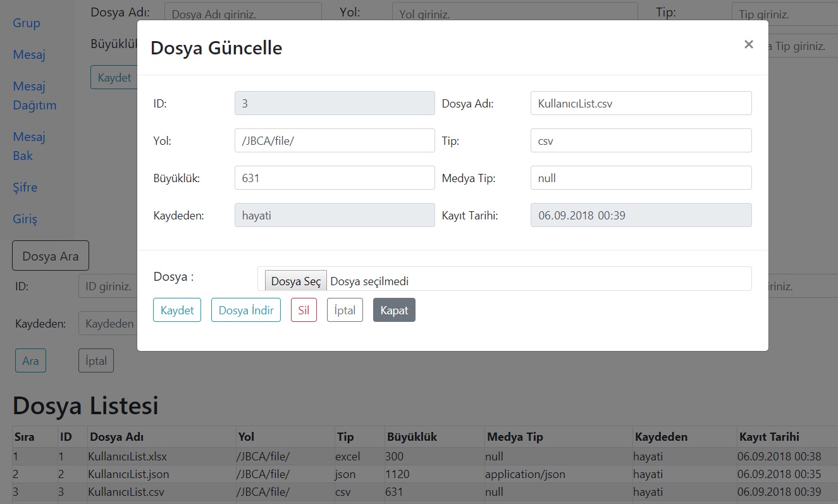
Task: Open the Şifre sidebar link
Action: tap(25, 187)
